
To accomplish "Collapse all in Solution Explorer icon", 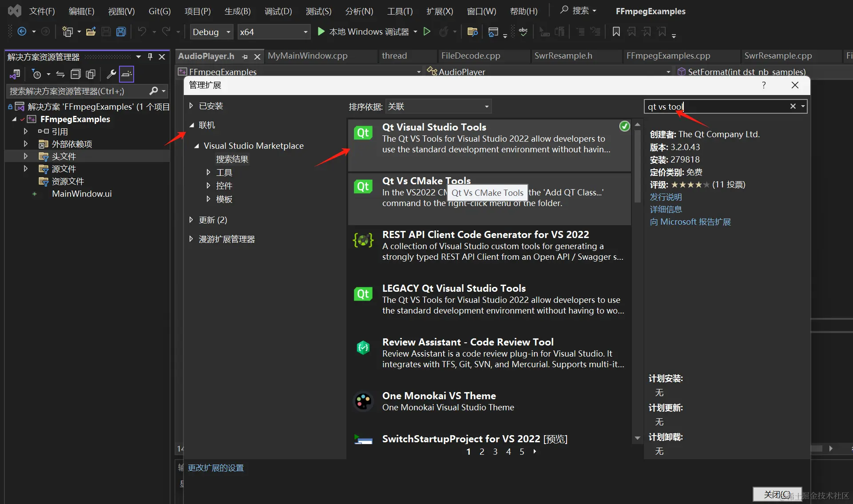I will point(76,74).
